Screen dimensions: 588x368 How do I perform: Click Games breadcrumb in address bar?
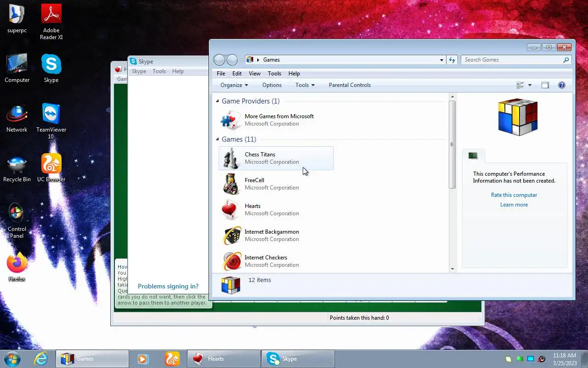coord(271,60)
